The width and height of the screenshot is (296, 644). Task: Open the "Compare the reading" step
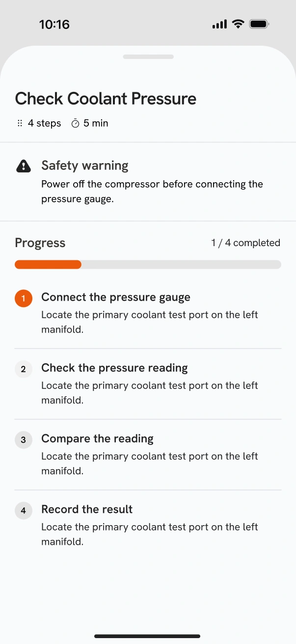click(x=148, y=454)
